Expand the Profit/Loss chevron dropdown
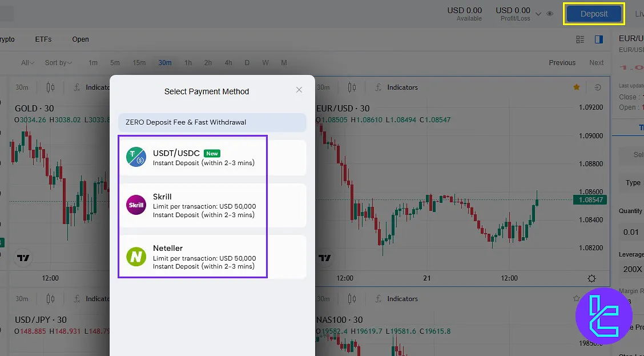 [x=538, y=13]
